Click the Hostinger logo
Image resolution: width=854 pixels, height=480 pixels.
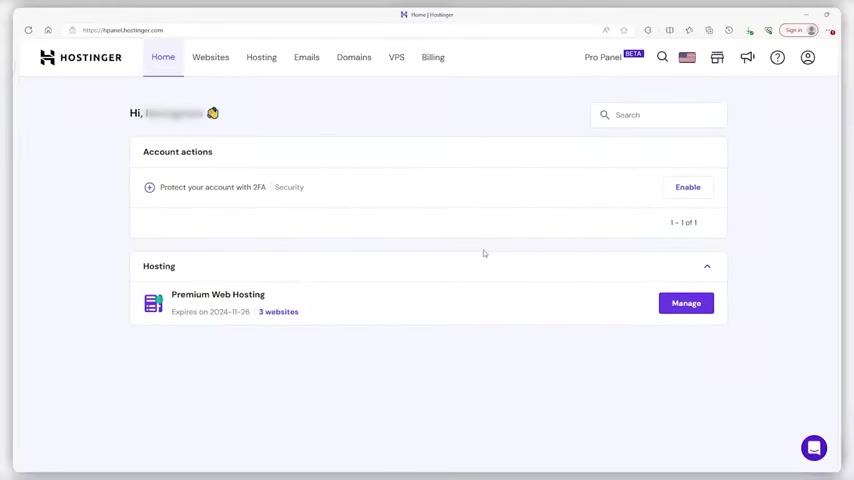[81, 57]
